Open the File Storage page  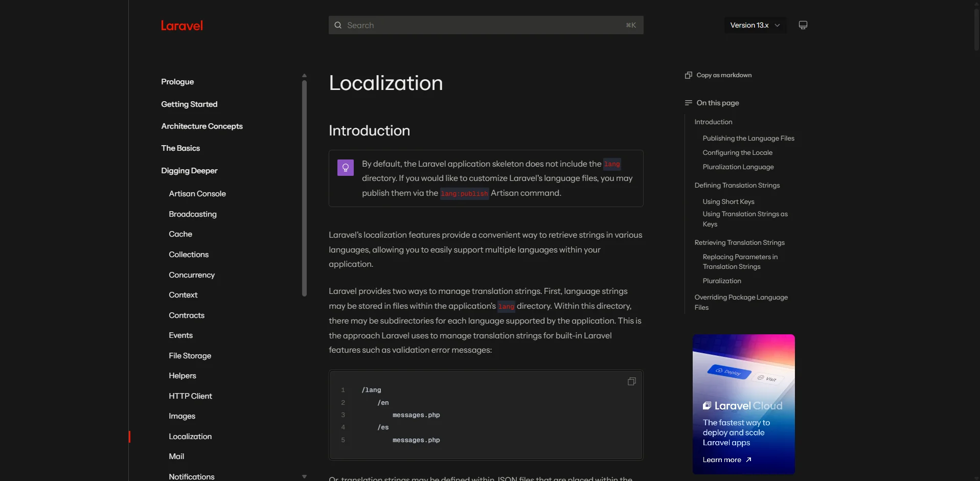(x=190, y=356)
